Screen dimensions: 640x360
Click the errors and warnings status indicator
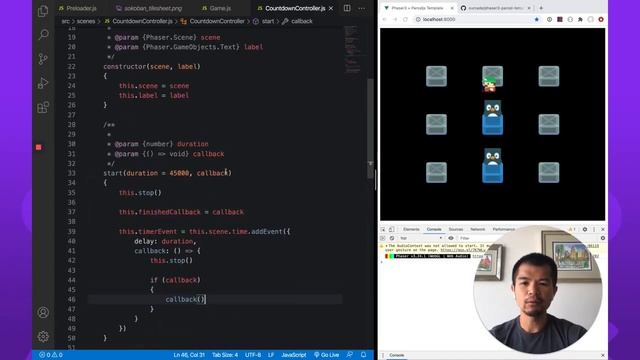click(51, 355)
